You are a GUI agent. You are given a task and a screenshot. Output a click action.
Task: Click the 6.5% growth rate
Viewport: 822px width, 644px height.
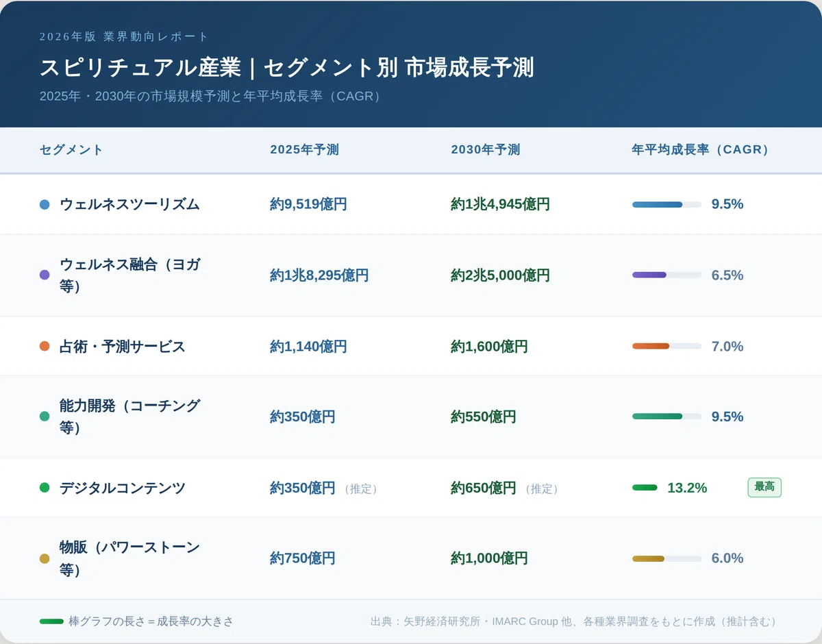coord(727,275)
